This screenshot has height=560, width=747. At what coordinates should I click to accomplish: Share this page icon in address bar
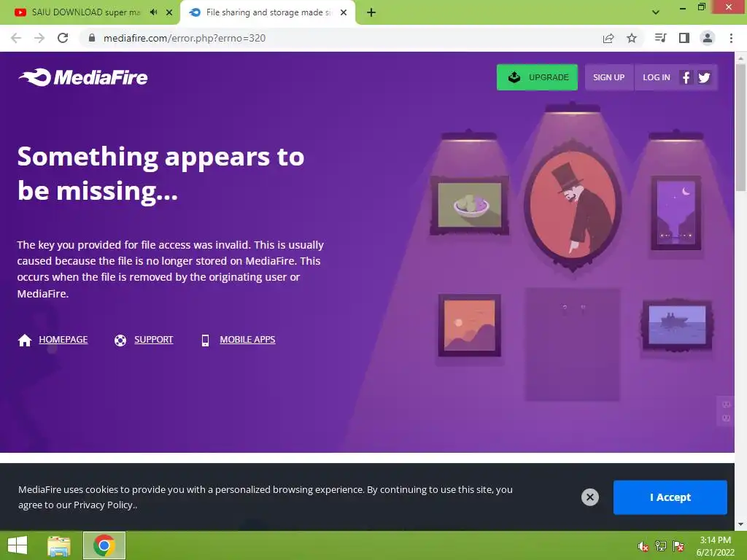[608, 38]
